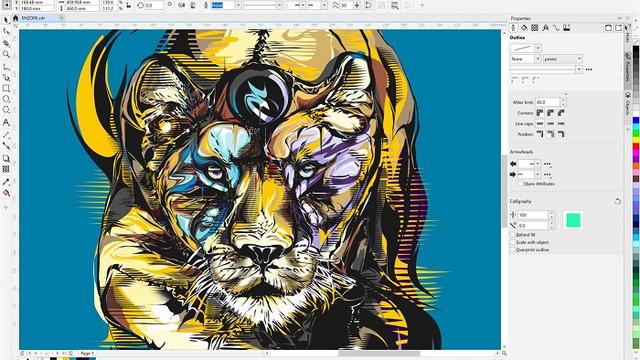The height and width of the screenshot is (360, 640).
Task: Toggle the Scale with object checkbox
Action: [x=513, y=242]
